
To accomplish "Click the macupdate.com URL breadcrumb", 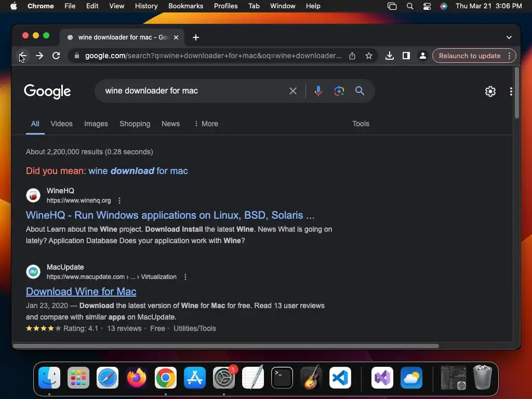I will coord(111,277).
